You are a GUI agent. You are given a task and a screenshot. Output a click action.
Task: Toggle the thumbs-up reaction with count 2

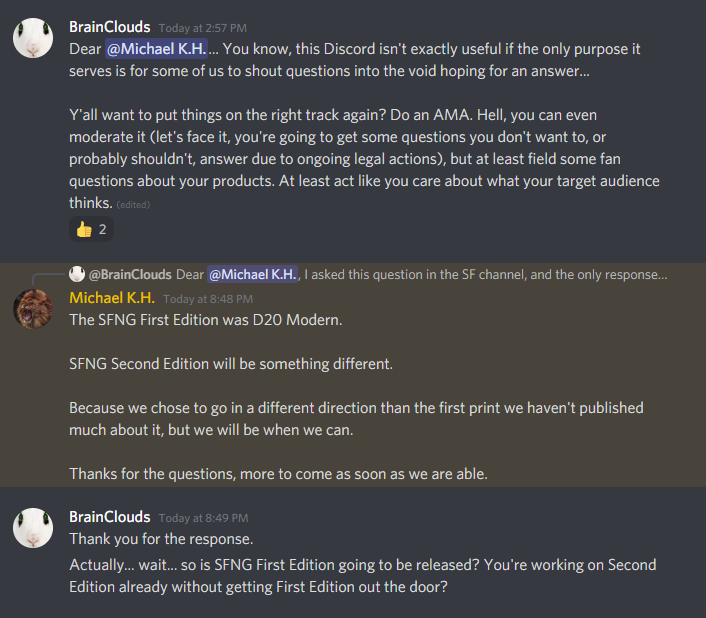[91, 229]
